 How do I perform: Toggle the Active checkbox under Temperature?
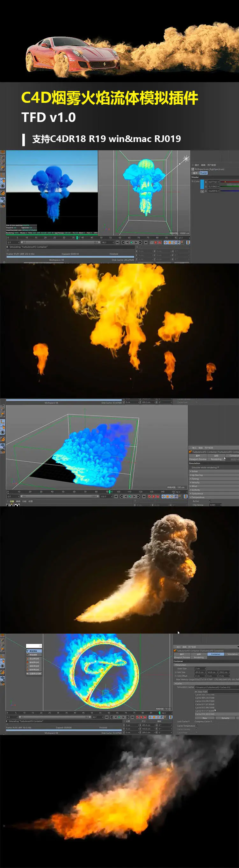point(210,502)
